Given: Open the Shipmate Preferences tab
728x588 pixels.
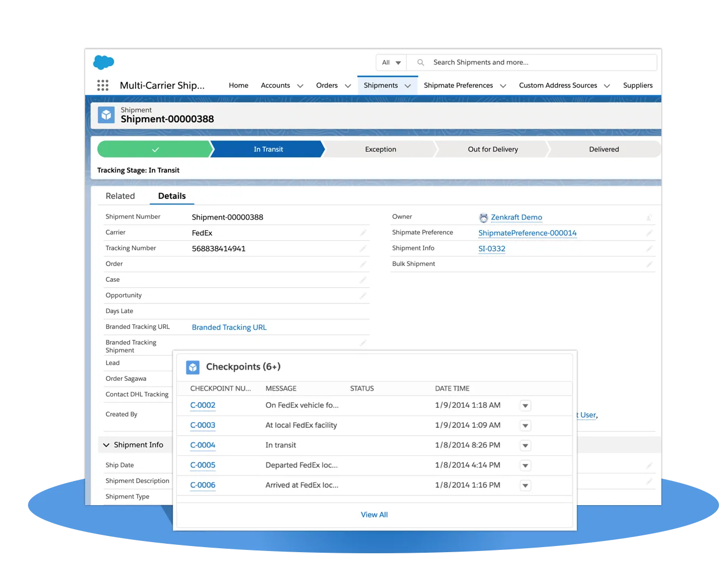Looking at the screenshot, I should (x=458, y=85).
